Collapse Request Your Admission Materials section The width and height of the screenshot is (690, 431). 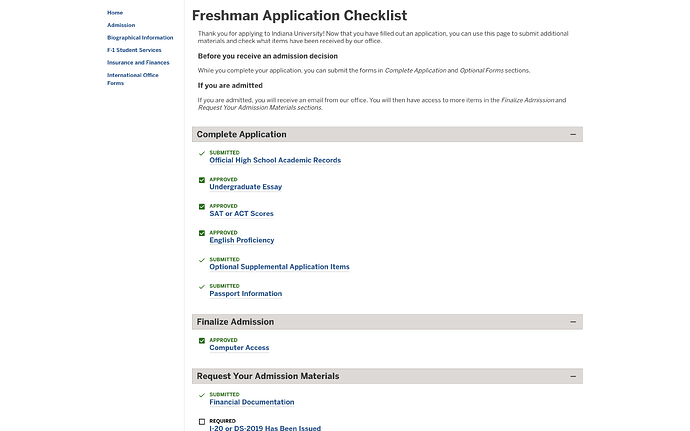pos(573,376)
